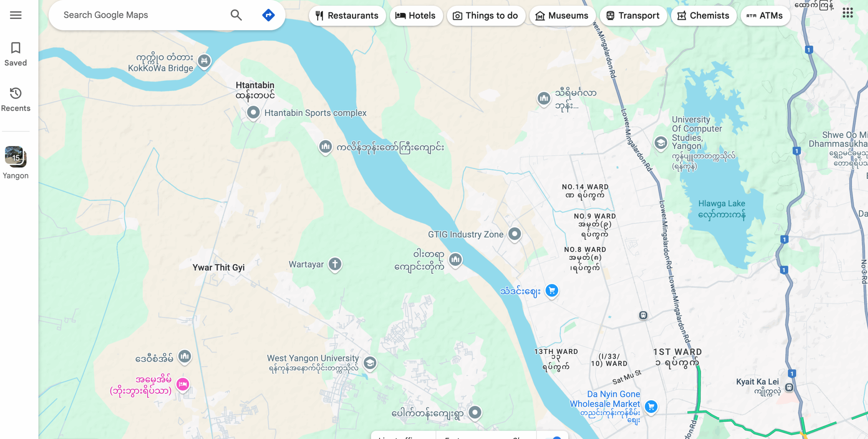Show Things to do nearby
The height and width of the screenshot is (439, 868).
click(x=486, y=16)
